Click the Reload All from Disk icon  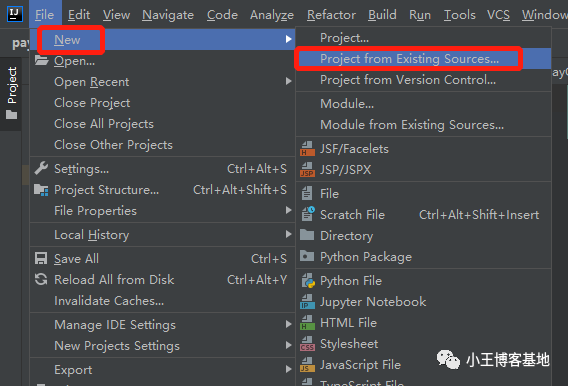(x=41, y=279)
